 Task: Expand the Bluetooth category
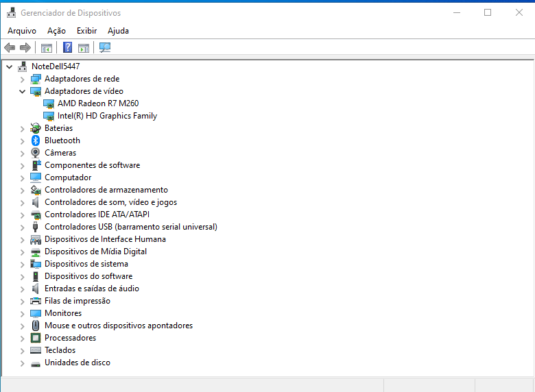click(x=23, y=141)
